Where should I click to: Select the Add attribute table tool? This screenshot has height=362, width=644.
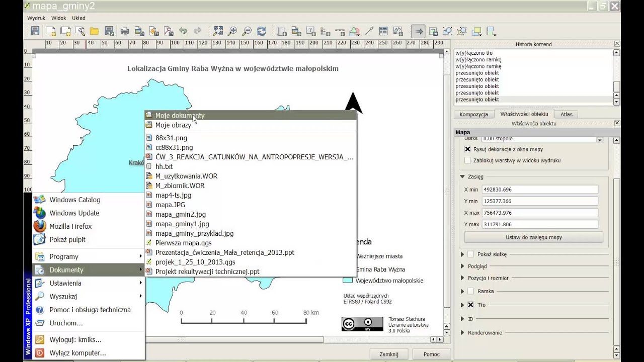point(383,31)
